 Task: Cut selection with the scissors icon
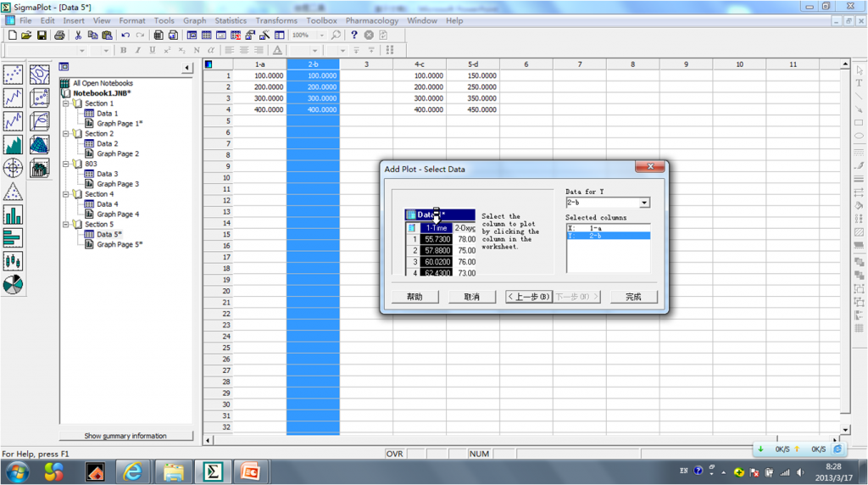click(x=78, y=35)
